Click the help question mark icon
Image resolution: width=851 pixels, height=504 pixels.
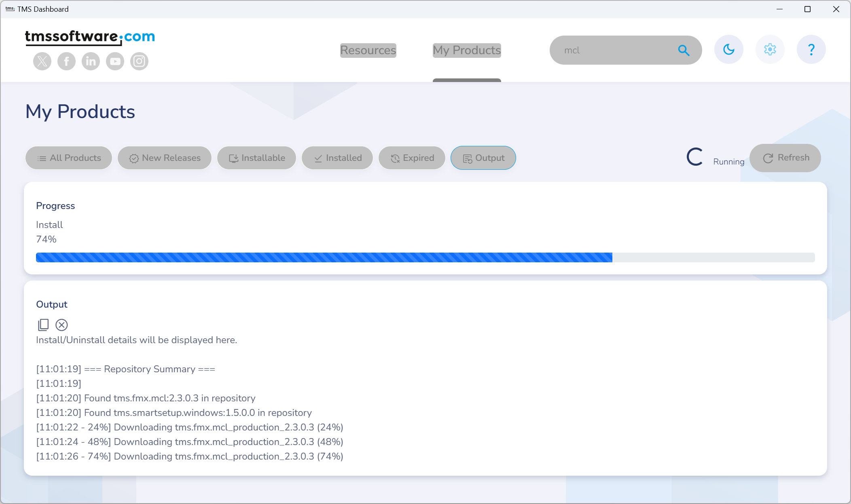tap(811, 51)
